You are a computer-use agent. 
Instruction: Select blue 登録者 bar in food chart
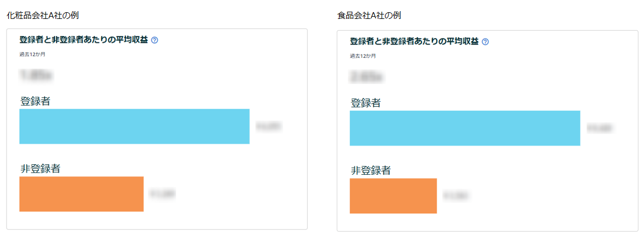click(x=465, y=128)
